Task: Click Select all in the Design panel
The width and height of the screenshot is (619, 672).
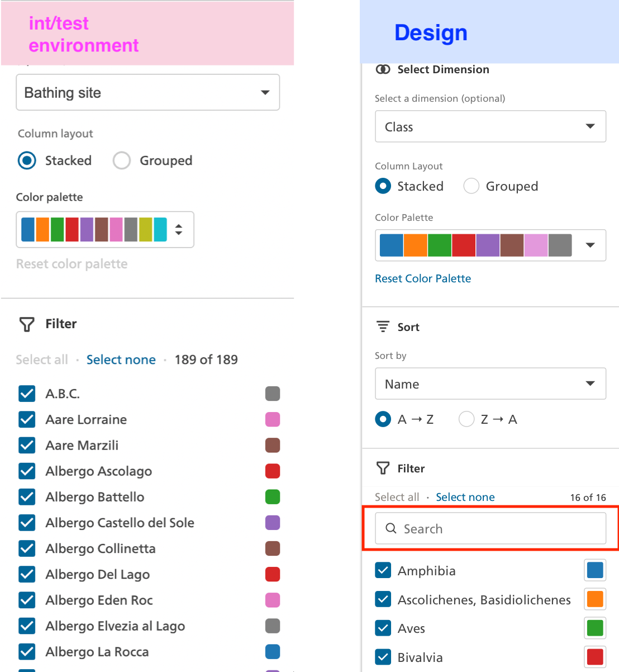Action: [x=397, y=496]
